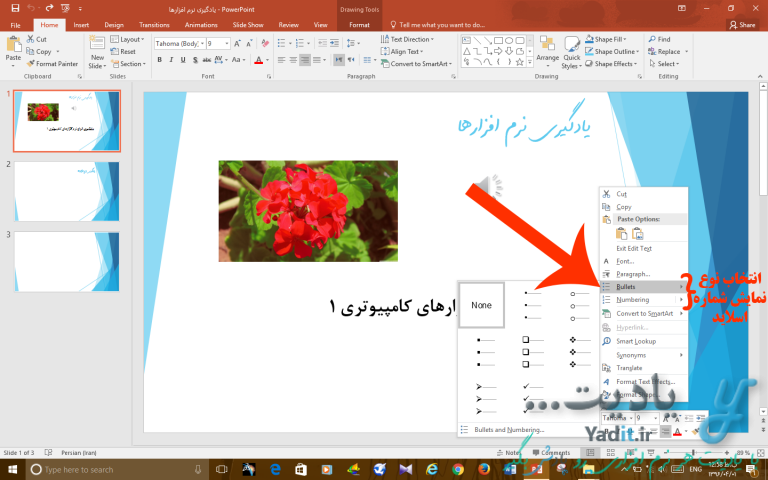Open the Arrange tool

pyautogui.click(x=548, y=51)
